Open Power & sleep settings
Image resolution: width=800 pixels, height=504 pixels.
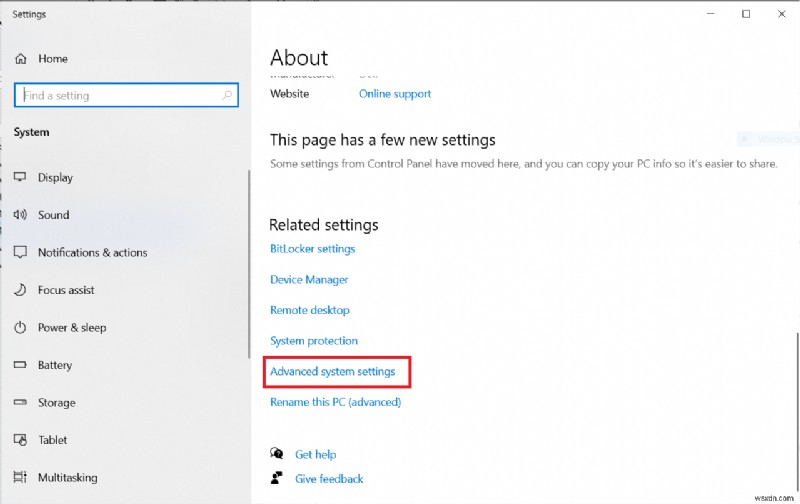point(72,327)
